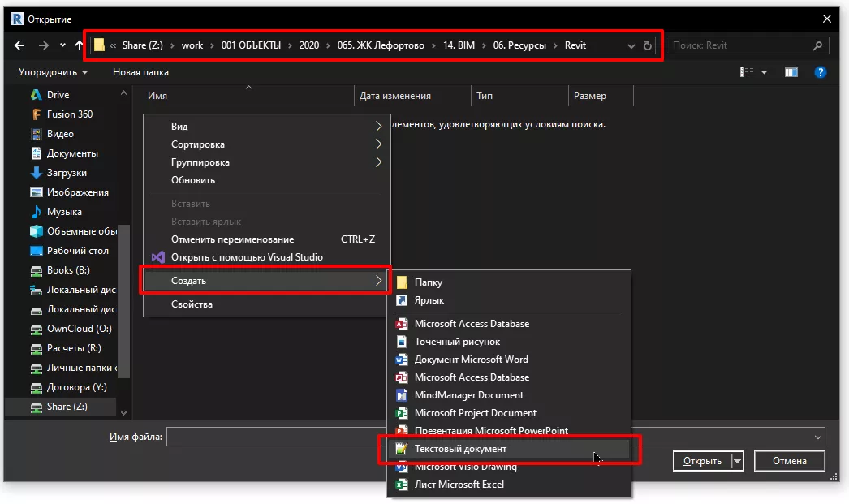Viewport: 849px width, 504px height.
Task: Click the help question mark icon
Action: [821, 72]
